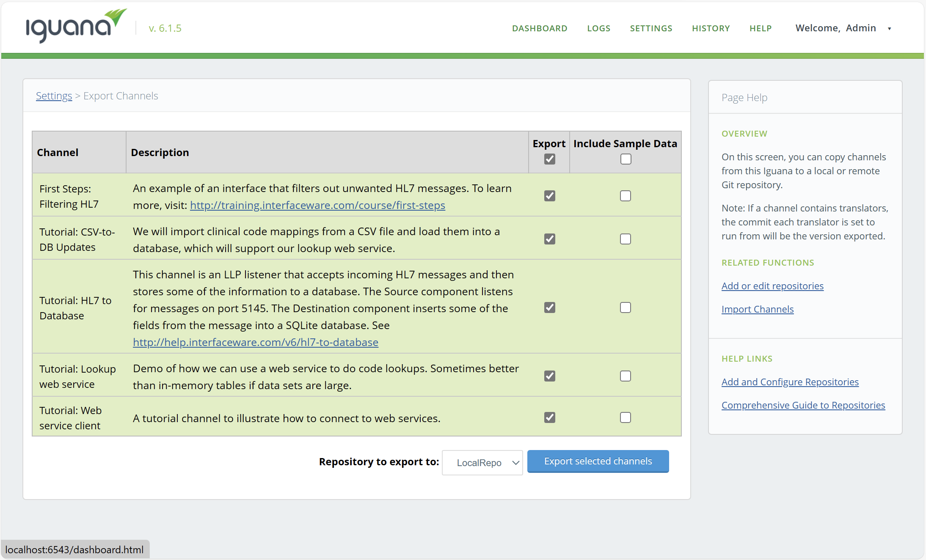
Task: Enable sample data for Tutorial: HL7 to Database
Action: pyautogui.click(x=625, y=307)
